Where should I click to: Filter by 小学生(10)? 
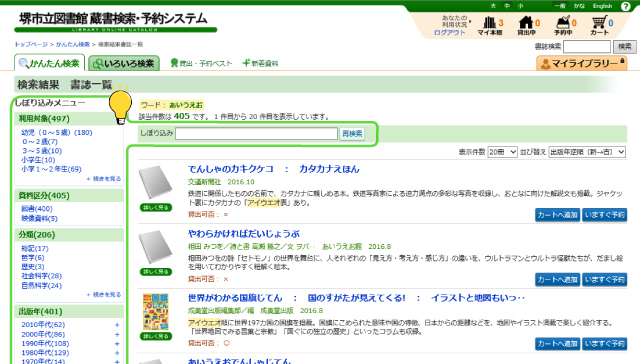click(38, 160)
